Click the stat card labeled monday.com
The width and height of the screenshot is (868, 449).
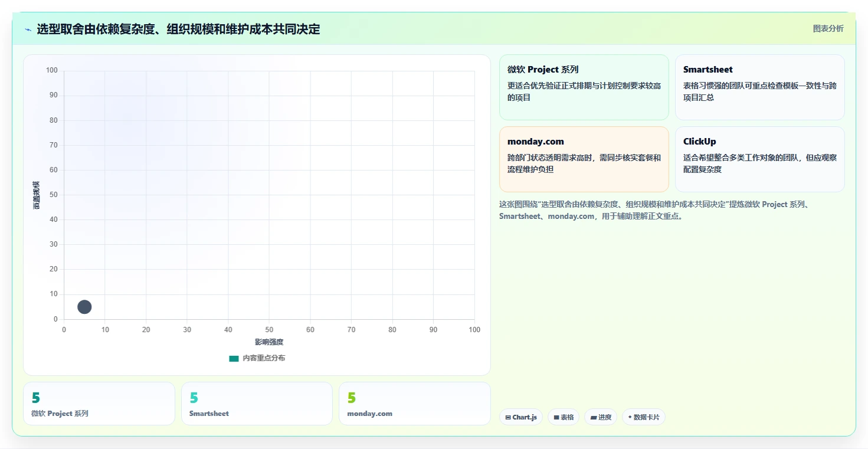click(x=415, y=404)
